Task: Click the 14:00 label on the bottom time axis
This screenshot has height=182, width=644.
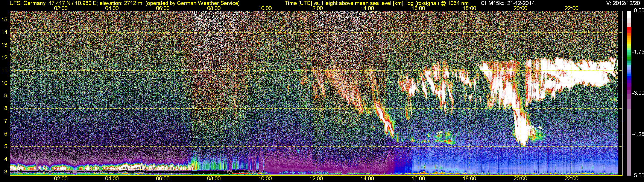Action: click(x=367, y=179)
